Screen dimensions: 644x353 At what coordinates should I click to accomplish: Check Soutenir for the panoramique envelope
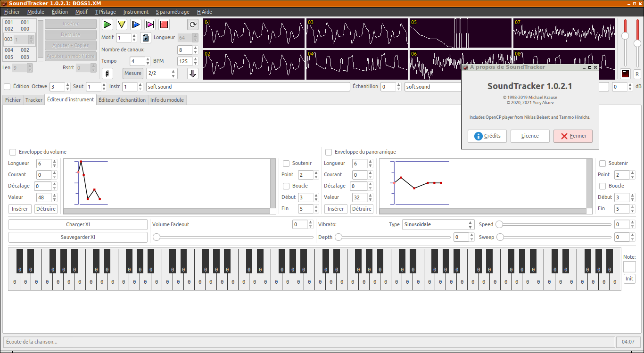pos(603,164)
